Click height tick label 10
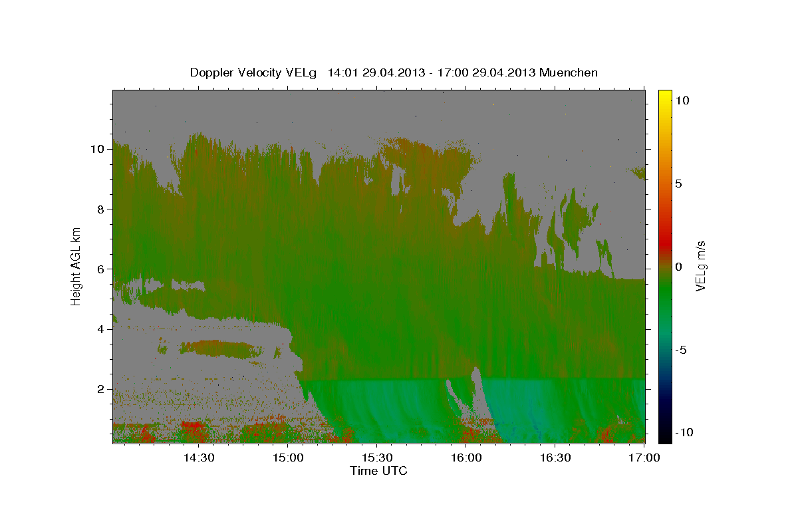798x532 pixels. pyautogui.click(x=98, y=149)
